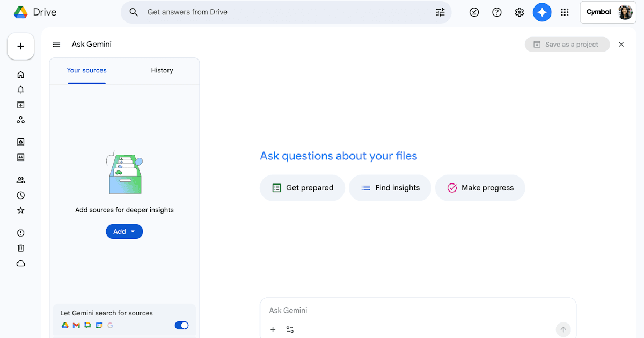Click the offline ready checkmark icon

tap(474, 12)
